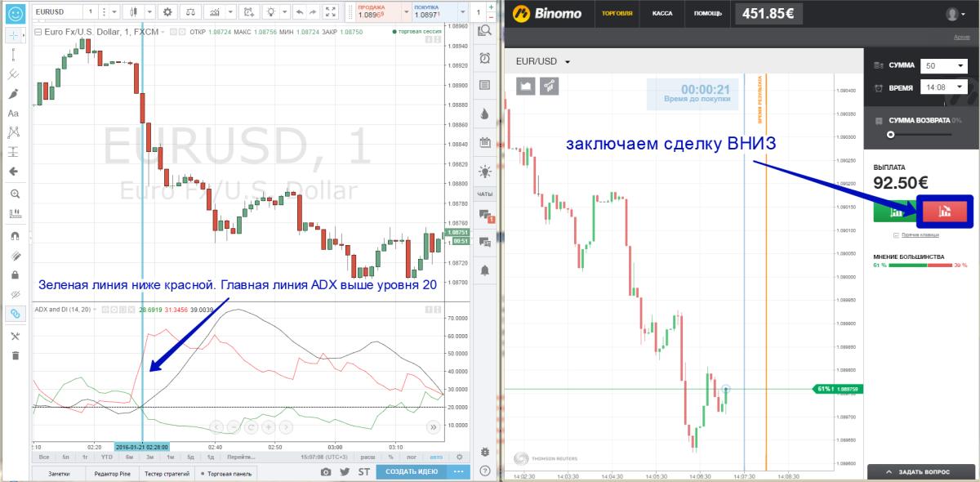Click the StockTwits ST icon

(363, 472)
